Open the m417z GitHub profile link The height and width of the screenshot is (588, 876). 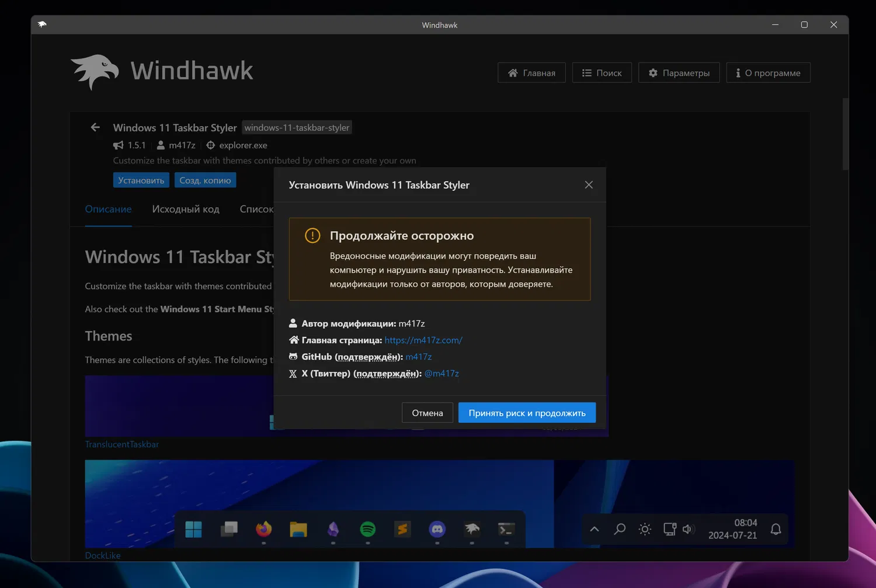coord(419,357)
